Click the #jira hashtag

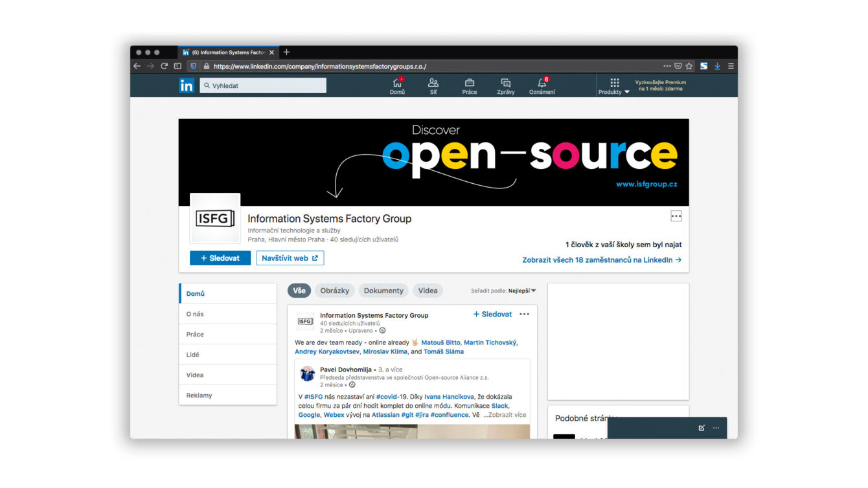(420, 415)
